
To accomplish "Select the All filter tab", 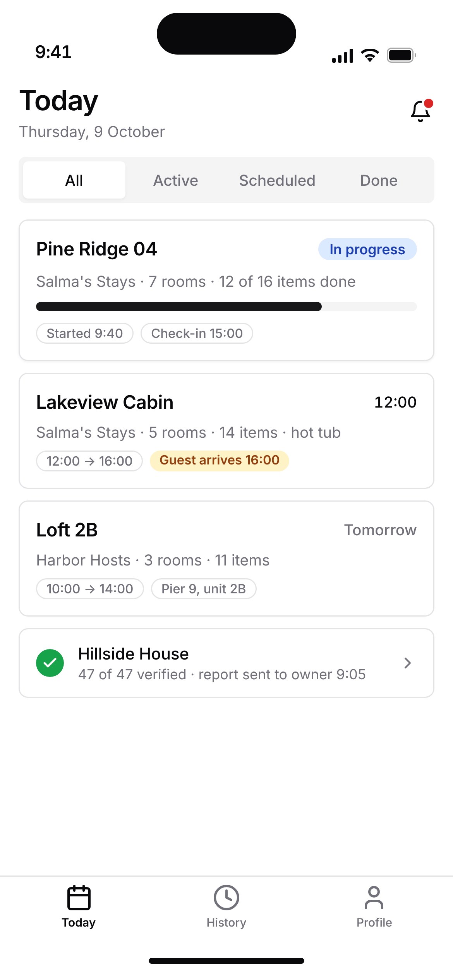I will [x=74, y=180].
